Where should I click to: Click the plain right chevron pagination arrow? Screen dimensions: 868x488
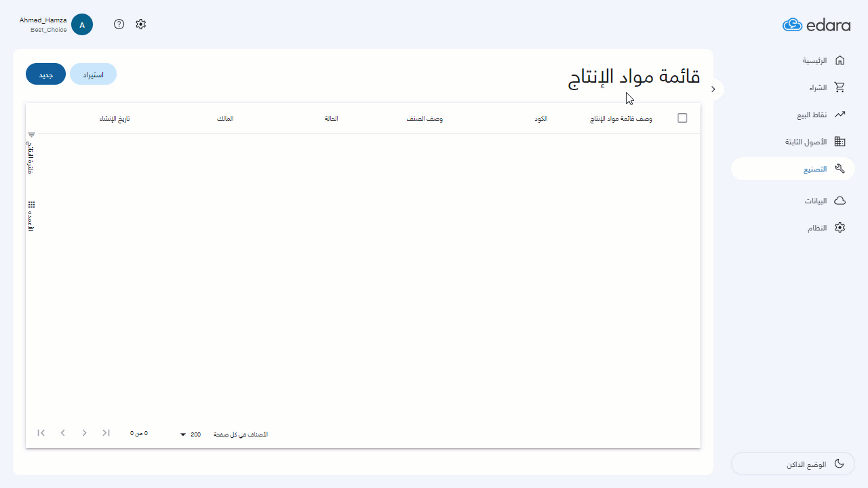[x=85, y=433]
